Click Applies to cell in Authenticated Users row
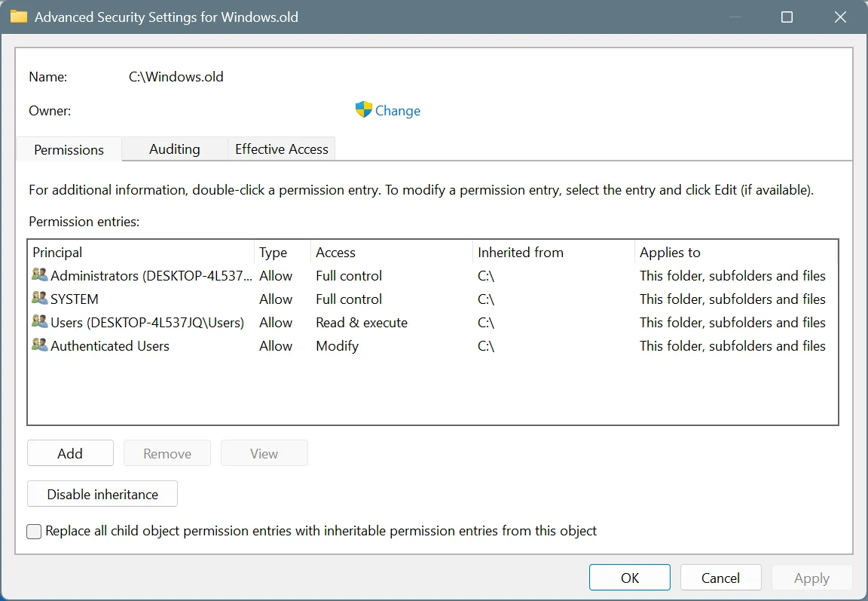 [732, 345]
